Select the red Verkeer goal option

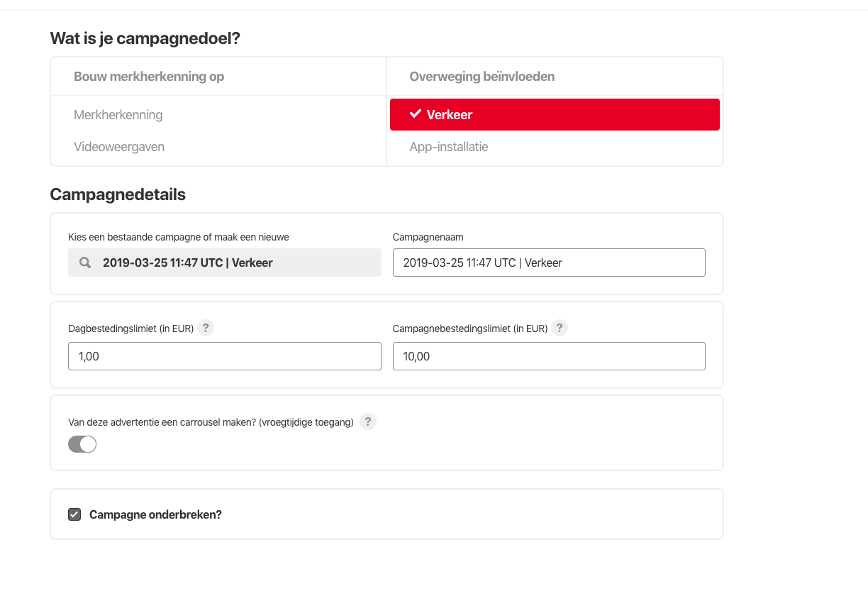pyautogui.click(x=555, y=115)
